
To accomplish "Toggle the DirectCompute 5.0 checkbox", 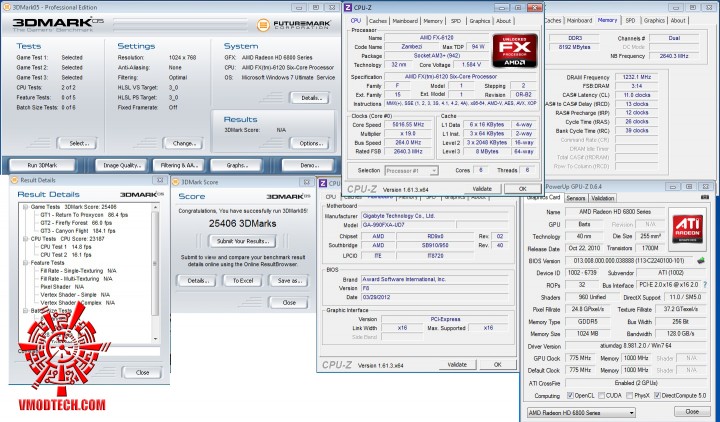I will [657, 395].
